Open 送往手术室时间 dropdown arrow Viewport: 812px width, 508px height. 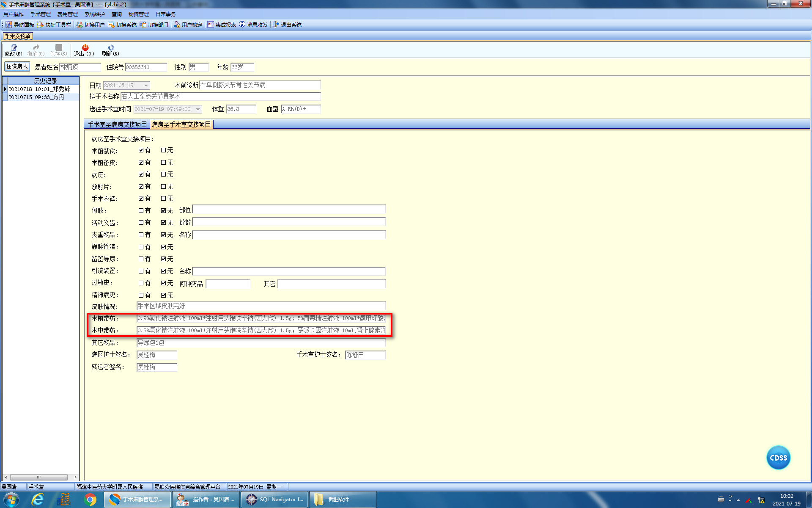[x=198, y=109]
